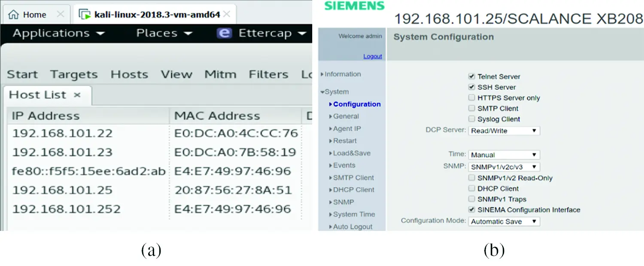Toggle SINEMA Configuration Interface checkbox

[472, 210]
